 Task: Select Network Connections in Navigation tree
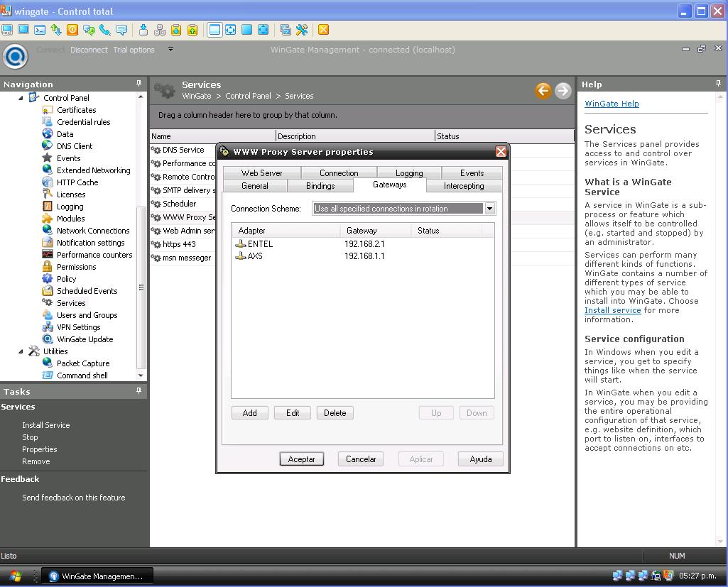(93, 231)
